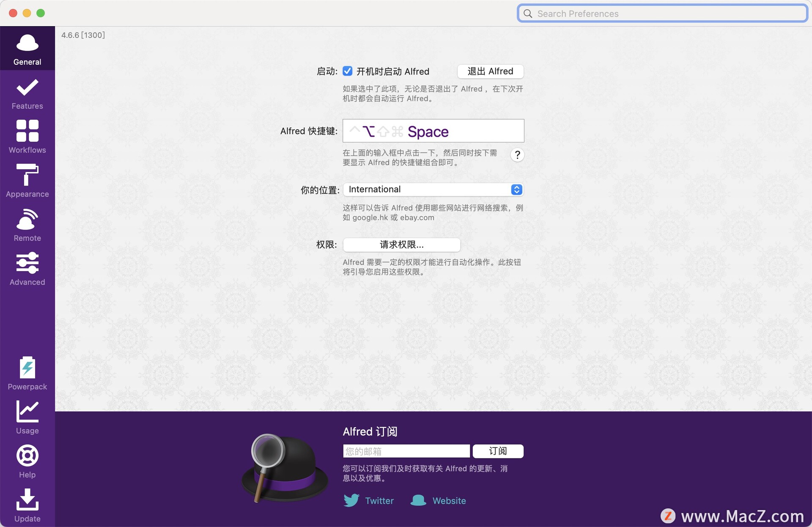Select International location setting
812x527 pixels.
(433, 189)
